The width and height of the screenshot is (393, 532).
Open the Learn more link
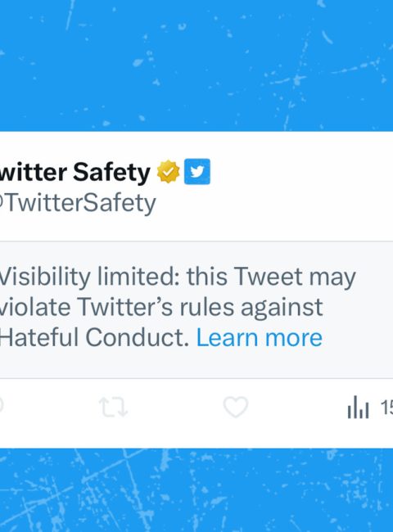pos(260,337)
